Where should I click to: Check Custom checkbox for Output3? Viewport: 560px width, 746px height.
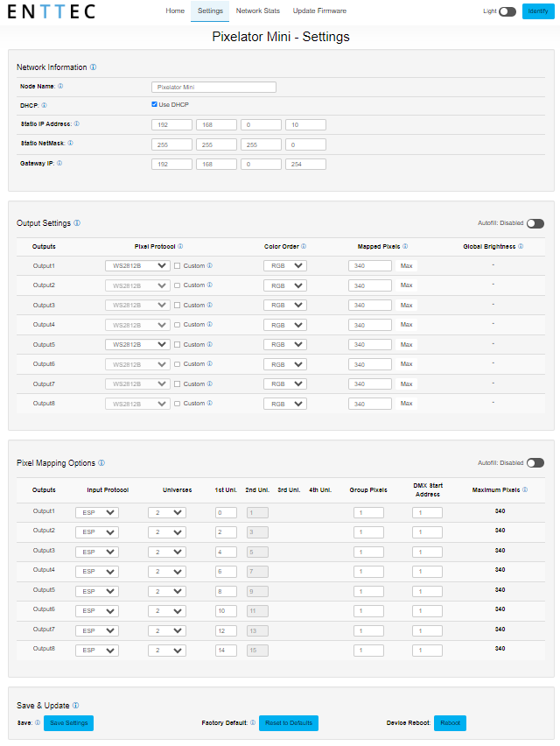(x=178, y=306)
